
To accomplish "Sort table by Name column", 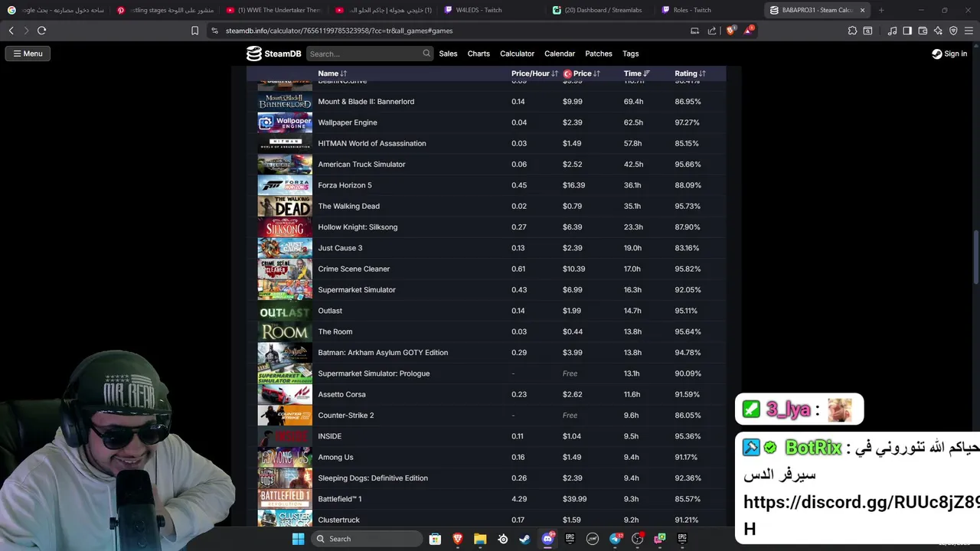I will pos(332,73).
